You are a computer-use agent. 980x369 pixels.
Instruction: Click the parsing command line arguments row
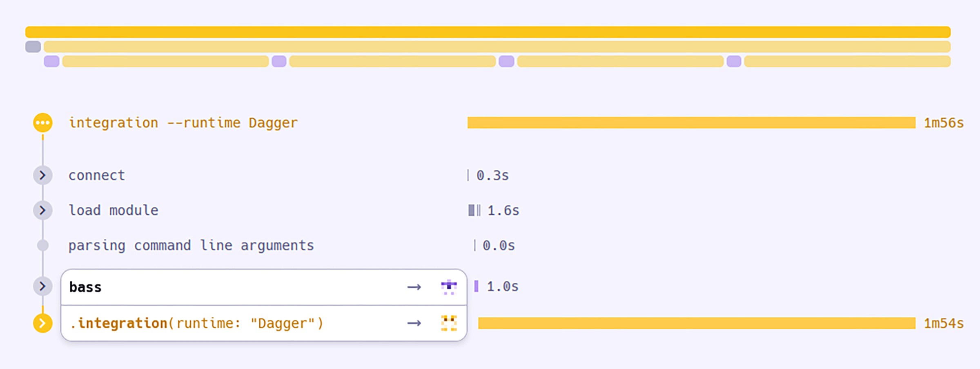click(x=191, y=245)
